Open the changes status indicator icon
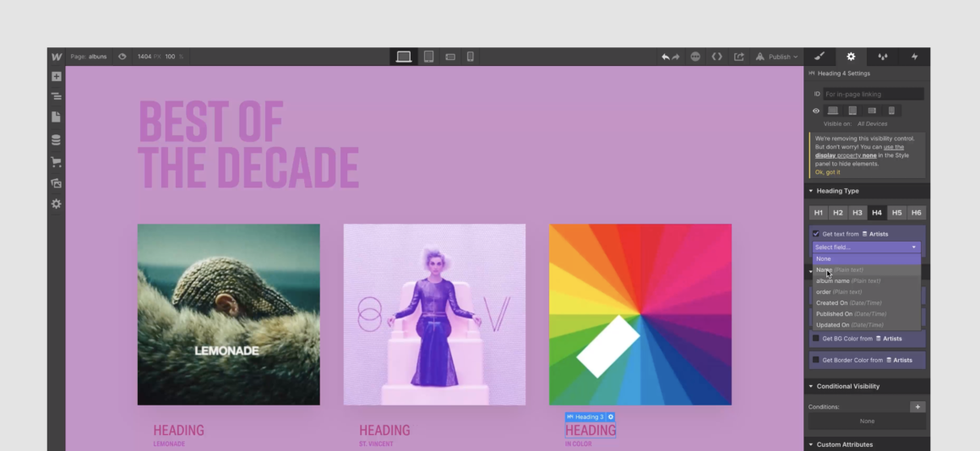 695,57
